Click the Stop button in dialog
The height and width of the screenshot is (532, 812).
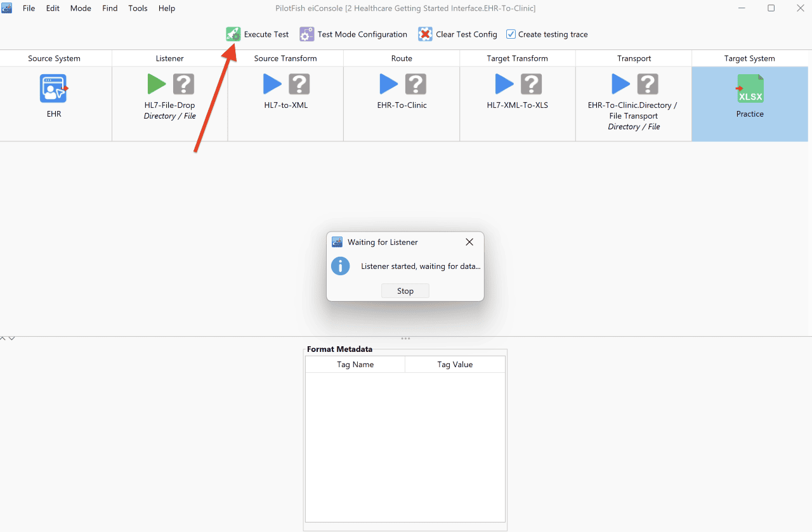[x=405, y=290]
